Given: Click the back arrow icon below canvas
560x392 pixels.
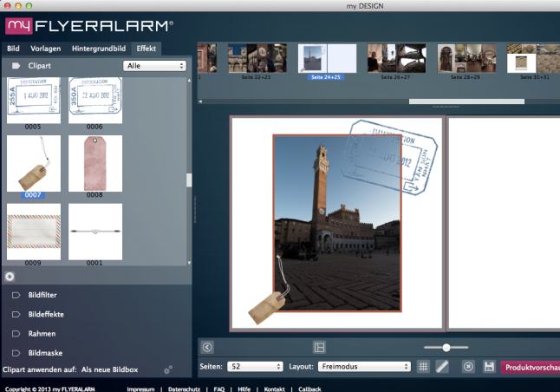Looking at the screenshot, I should [x=207, y=347].
